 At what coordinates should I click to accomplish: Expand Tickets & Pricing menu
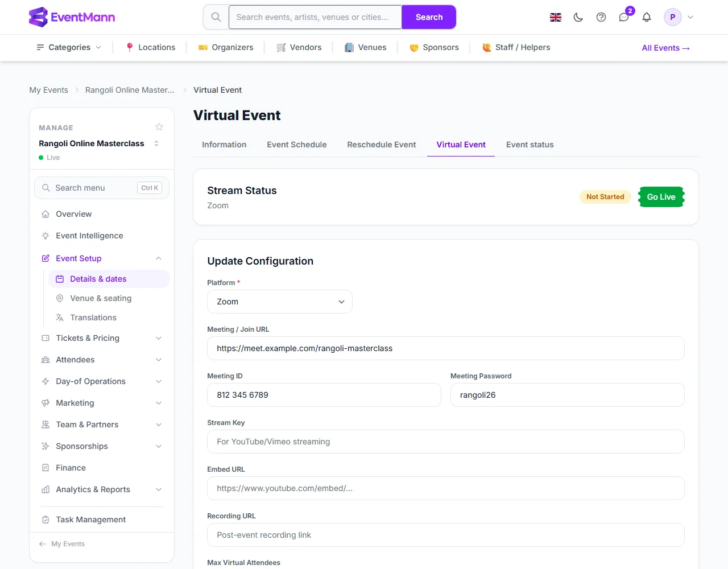click(x=102, y=338)
